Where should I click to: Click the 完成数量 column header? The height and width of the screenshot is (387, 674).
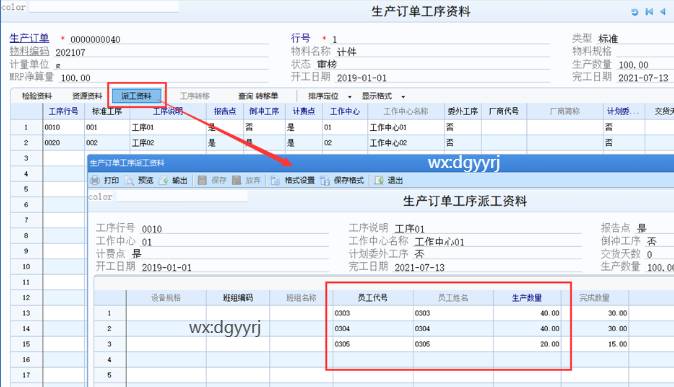coord(595,298)
